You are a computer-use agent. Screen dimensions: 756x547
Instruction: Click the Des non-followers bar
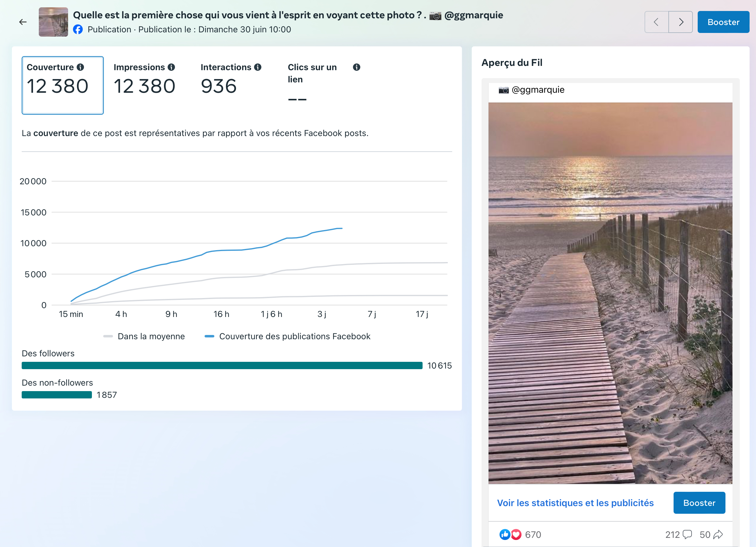[57, 395]
